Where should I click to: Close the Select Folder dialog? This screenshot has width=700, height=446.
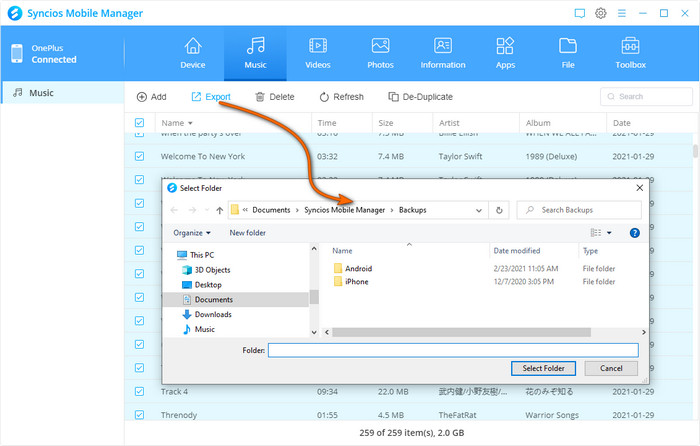640,188
